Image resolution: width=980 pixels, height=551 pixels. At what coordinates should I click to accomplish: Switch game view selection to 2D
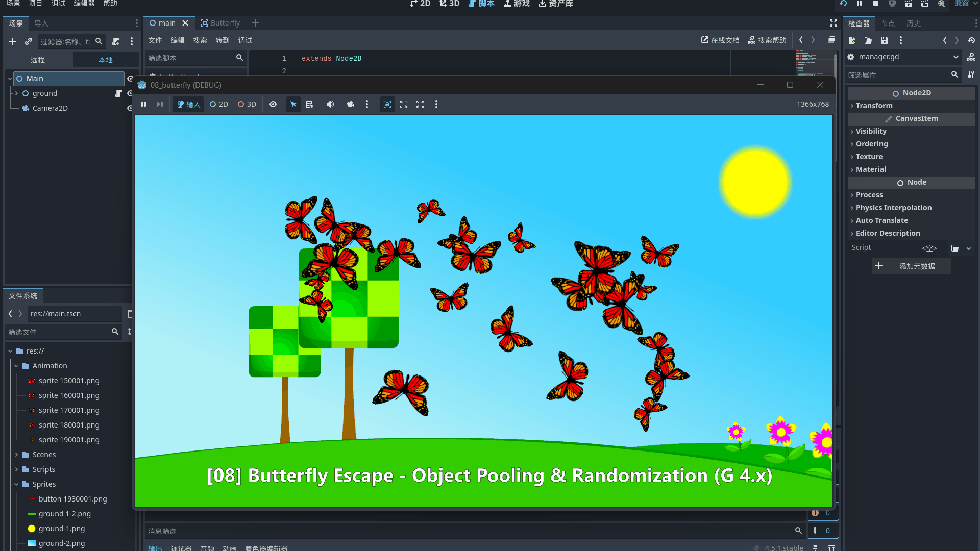(x=219, y=104)
